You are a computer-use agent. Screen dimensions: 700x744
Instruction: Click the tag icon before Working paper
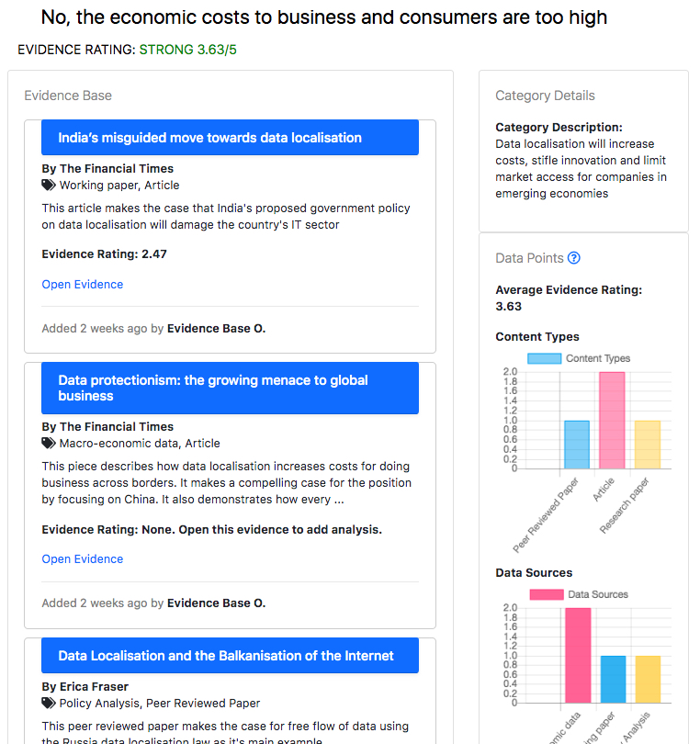(x=49, y=185)
